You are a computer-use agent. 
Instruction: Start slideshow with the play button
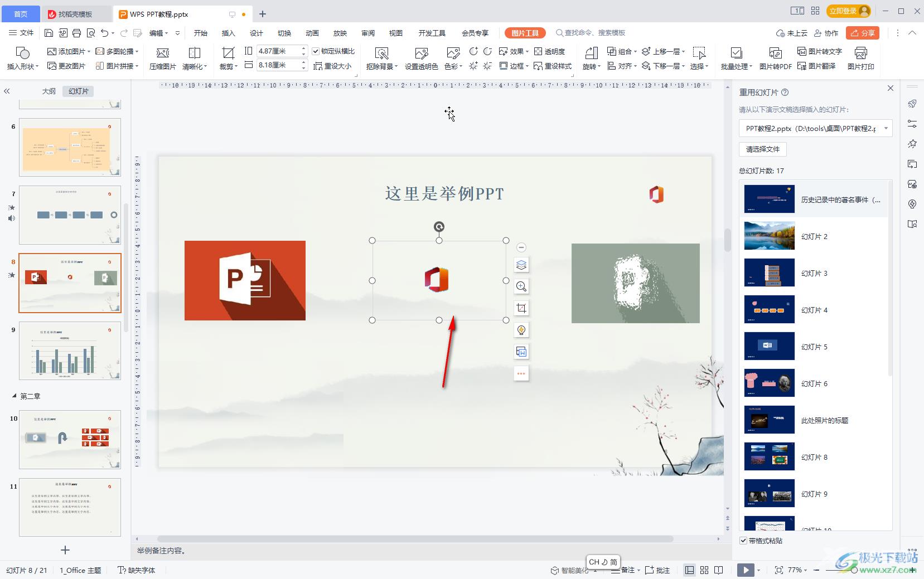745,570
